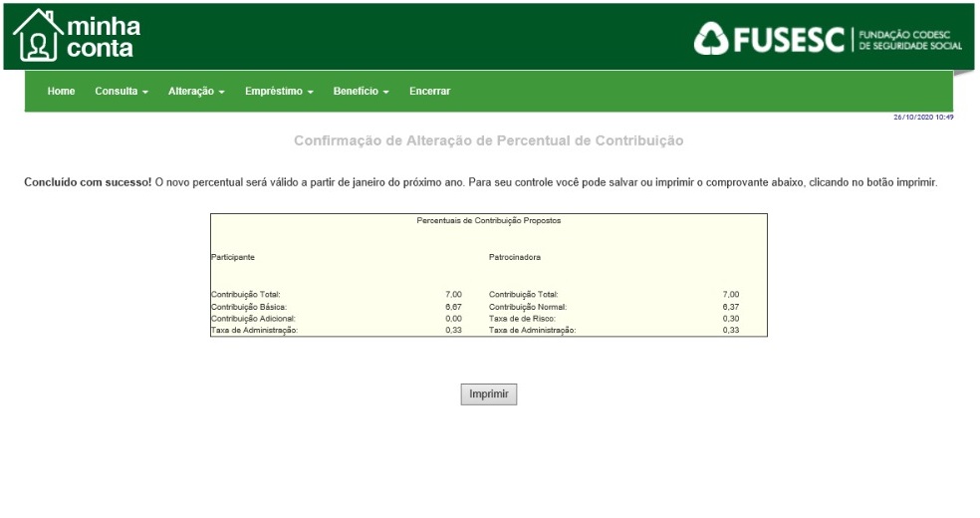Open the Alteração dropdown menu
Viewport: 980px width, 518px height.
coord(196,92)
